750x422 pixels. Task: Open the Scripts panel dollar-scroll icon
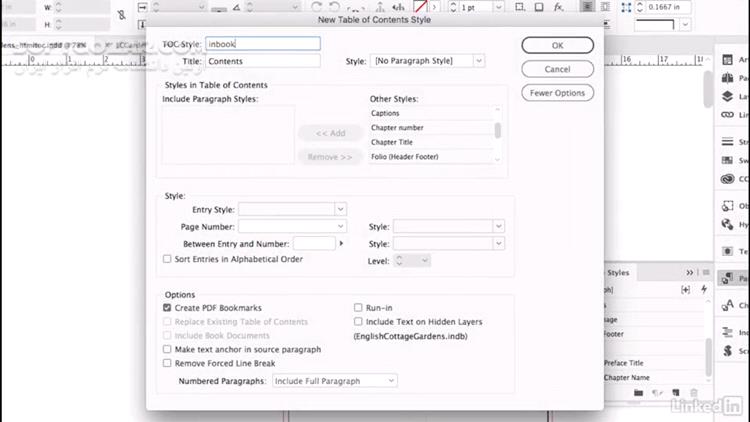(728, 351)
